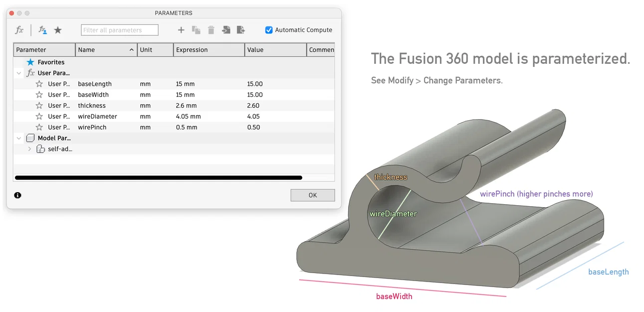
Task: Click the info icon at dialog bottom
Action: point(17,195)
